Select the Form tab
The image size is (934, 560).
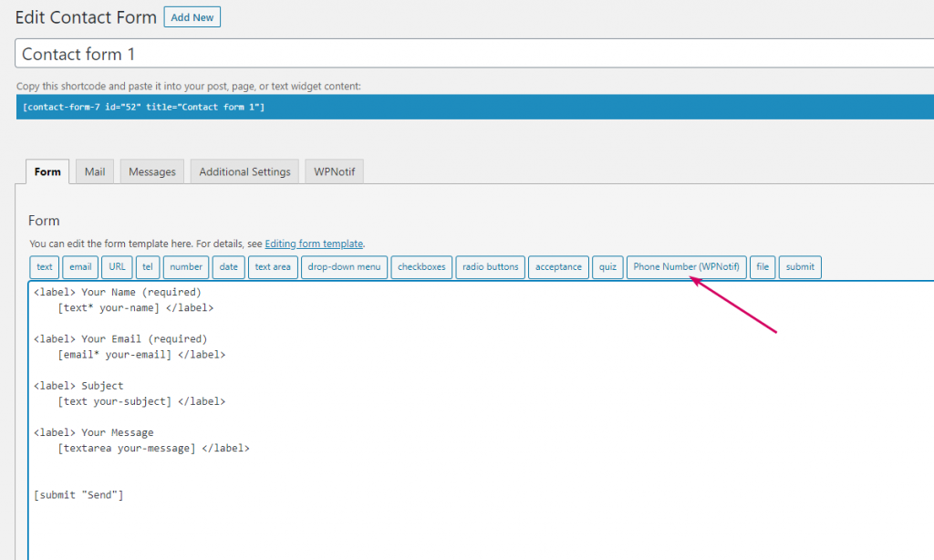point(47,171)
